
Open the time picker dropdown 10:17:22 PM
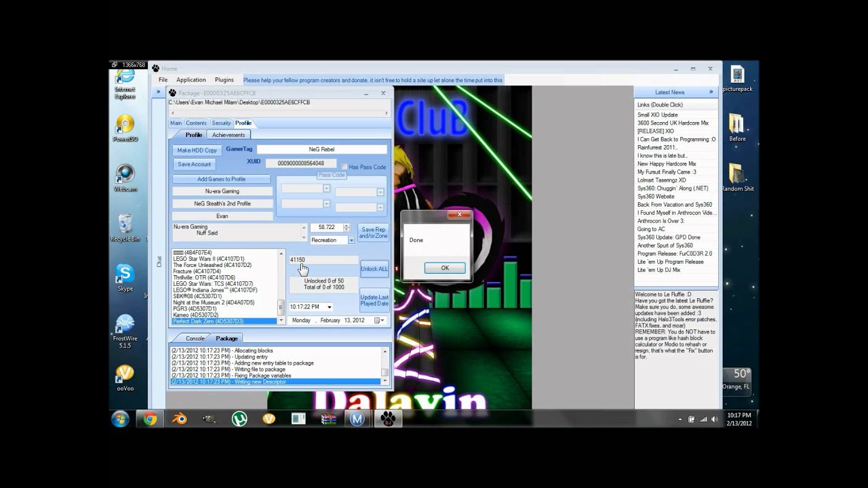(330, 307)
